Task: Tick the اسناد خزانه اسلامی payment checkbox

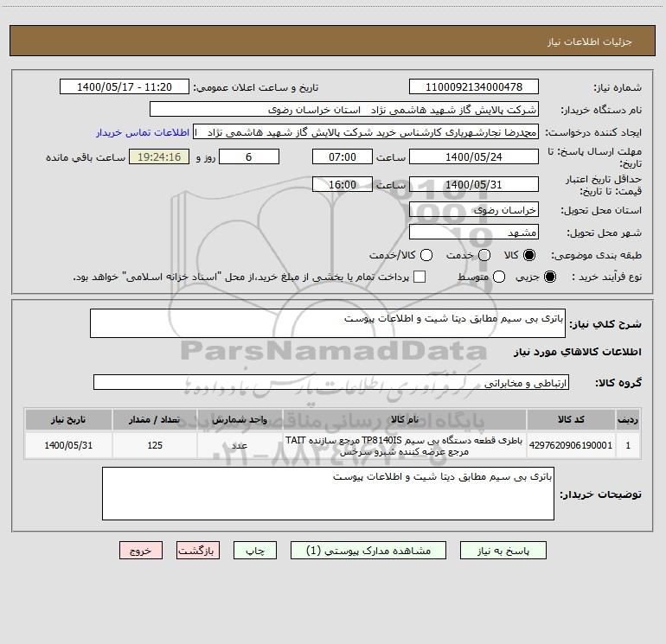Action: coord(419,277)
